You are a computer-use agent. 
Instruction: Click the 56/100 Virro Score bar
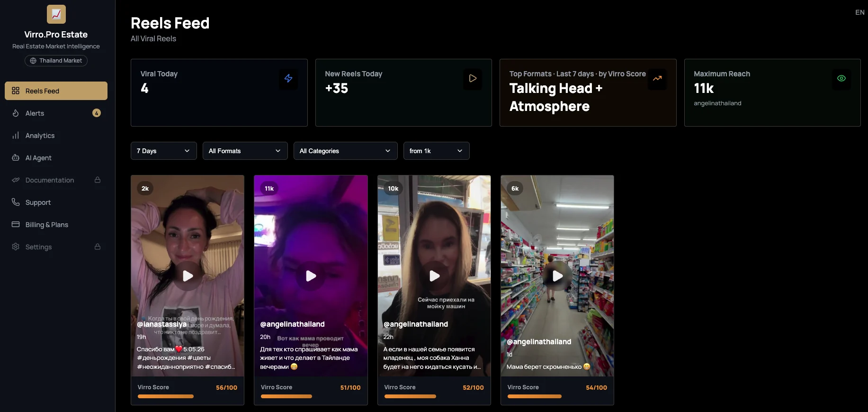pos(188,396)
